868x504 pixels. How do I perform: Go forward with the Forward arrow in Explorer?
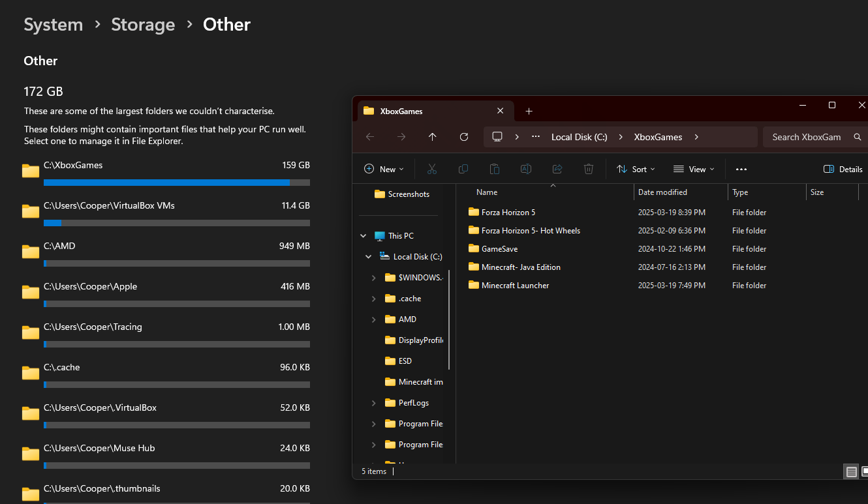click(x=401, y=137)
